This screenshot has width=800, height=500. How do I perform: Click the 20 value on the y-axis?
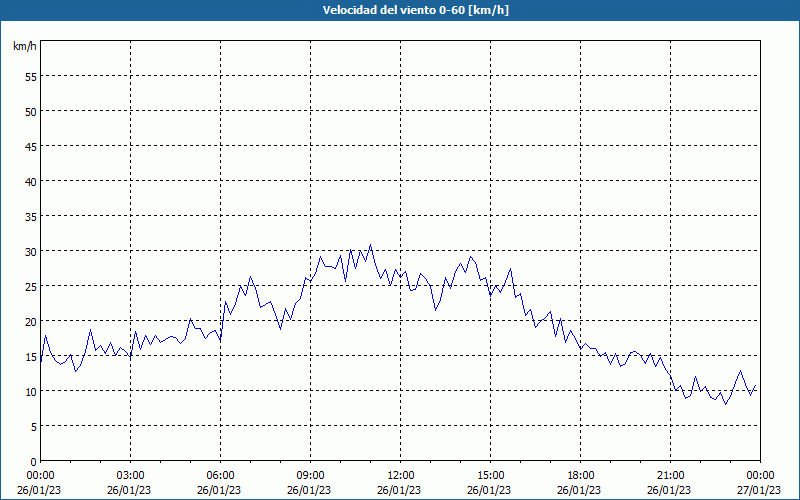tap(31, 321)
